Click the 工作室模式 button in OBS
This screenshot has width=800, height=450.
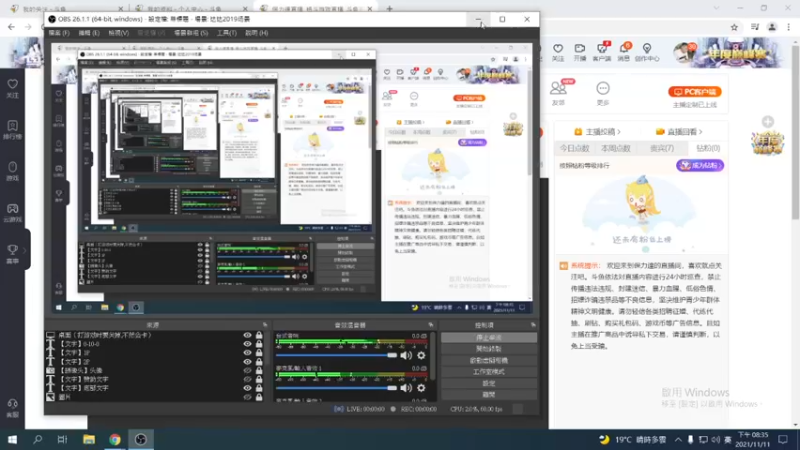[x=489, y=371]
